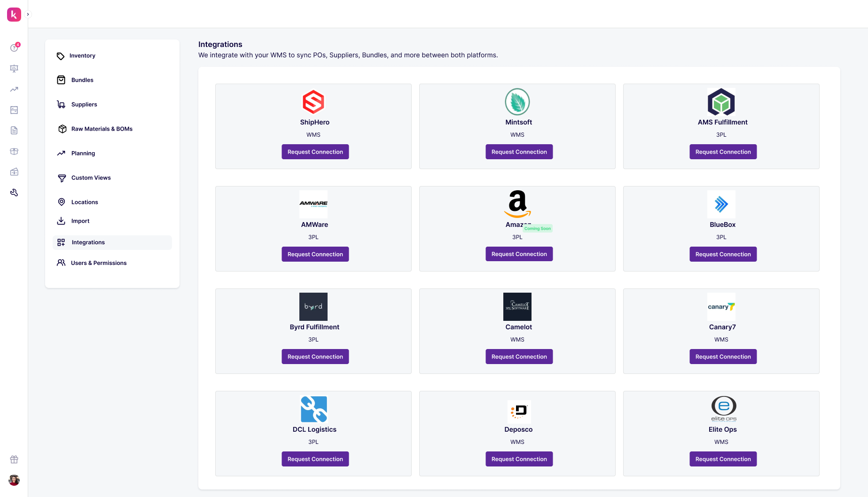
Task: Open the package box icon in the rail
Action: [x=14, y=151]
